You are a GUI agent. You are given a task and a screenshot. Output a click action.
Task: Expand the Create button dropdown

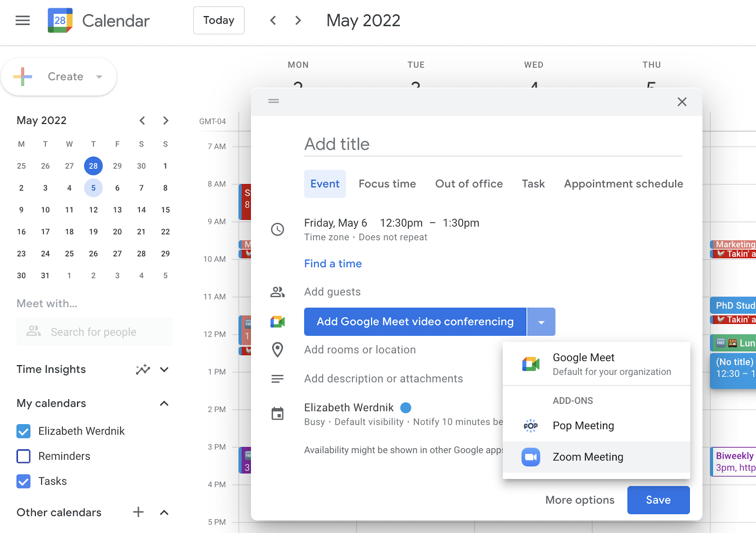98,76
